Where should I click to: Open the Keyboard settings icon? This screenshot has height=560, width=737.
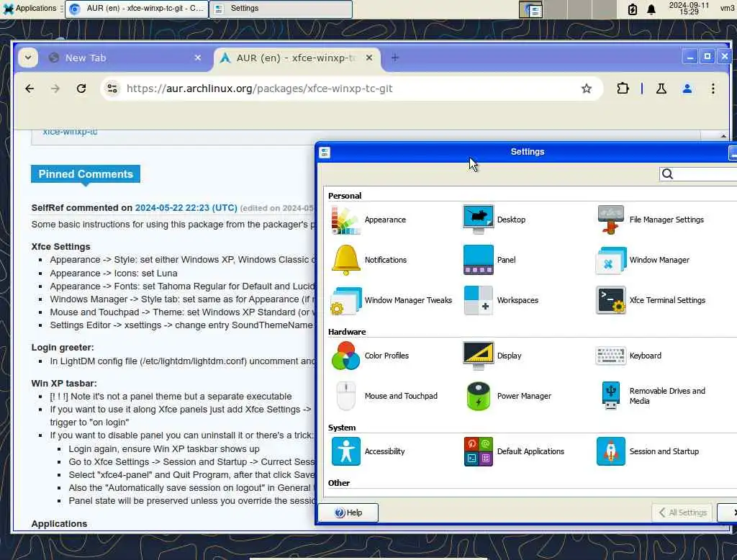pyautogui.click(x=610, y=356)
